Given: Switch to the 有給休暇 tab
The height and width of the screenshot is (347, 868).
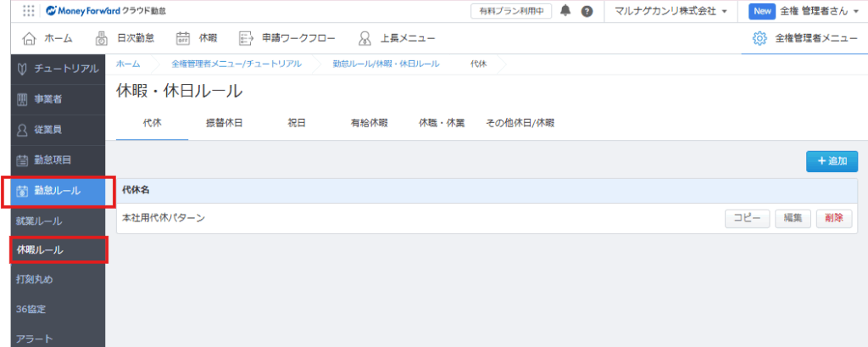Looking at the screenshot, I should (369, 123).
